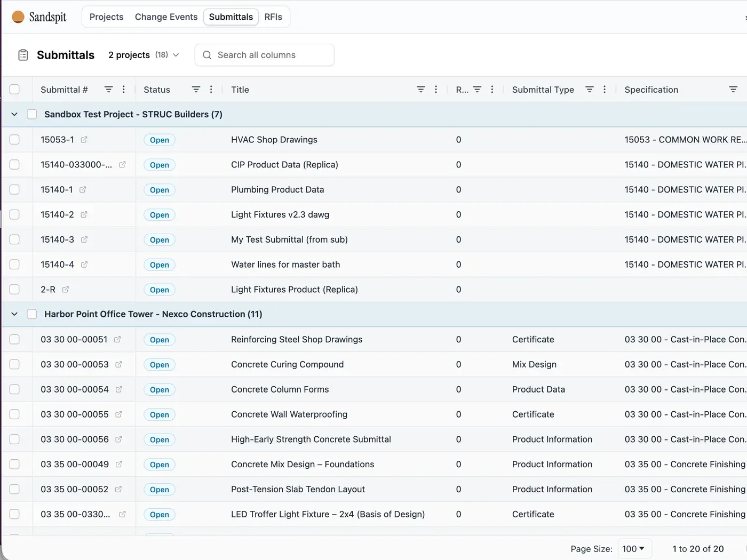Click the Post-Tension Slab Tendon Layout title
The height and width of the screenshot is (560, 747).
(x=298, y=489)
